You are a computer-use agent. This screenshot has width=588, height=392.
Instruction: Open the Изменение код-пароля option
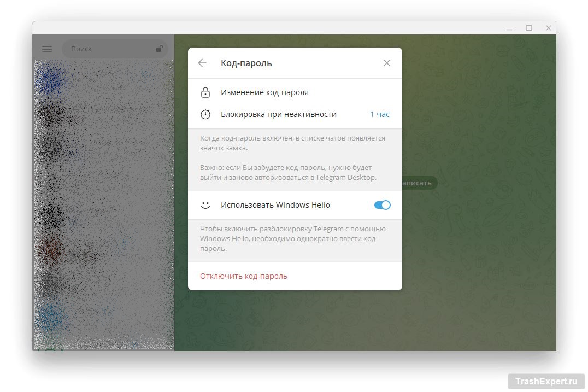[x=264, y=92]
